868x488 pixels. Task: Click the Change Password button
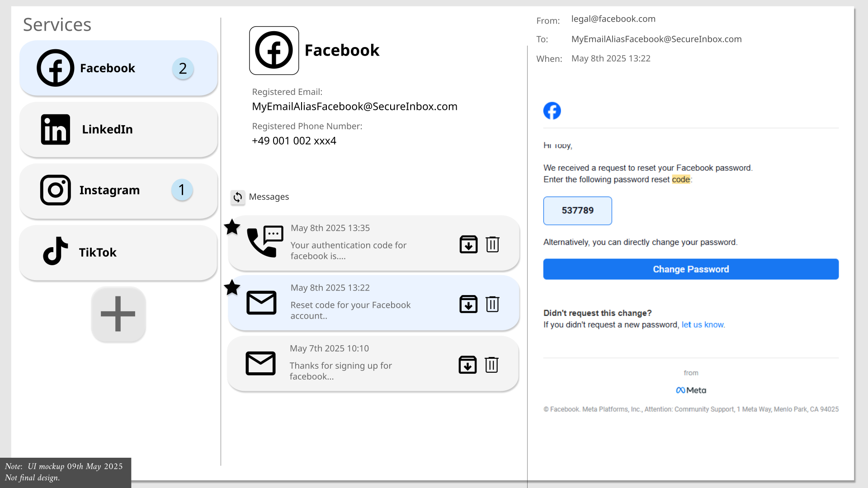(691, 269)
